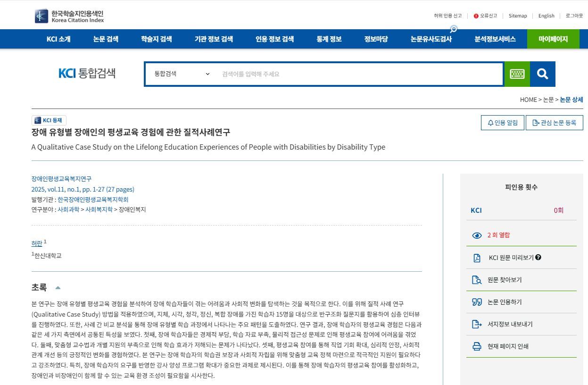Open the 통계 정보 menu
588x385 pixels.
click(x=329, y=39)
